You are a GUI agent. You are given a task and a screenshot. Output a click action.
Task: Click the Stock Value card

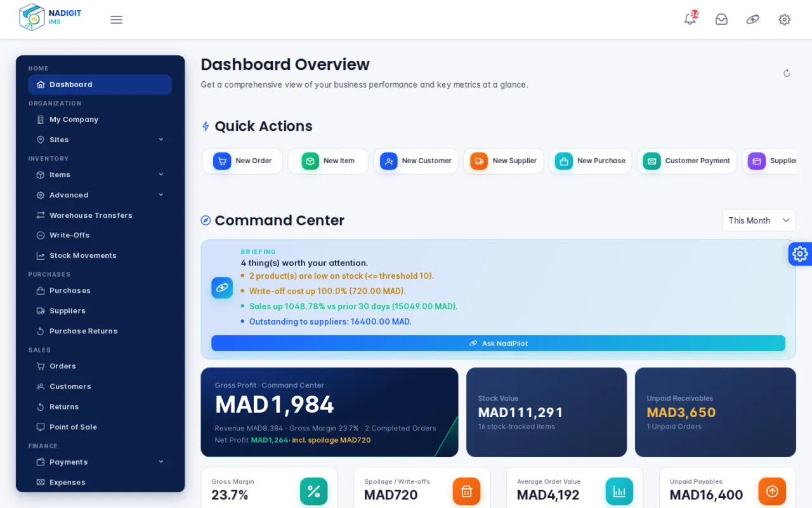[546, 412]
